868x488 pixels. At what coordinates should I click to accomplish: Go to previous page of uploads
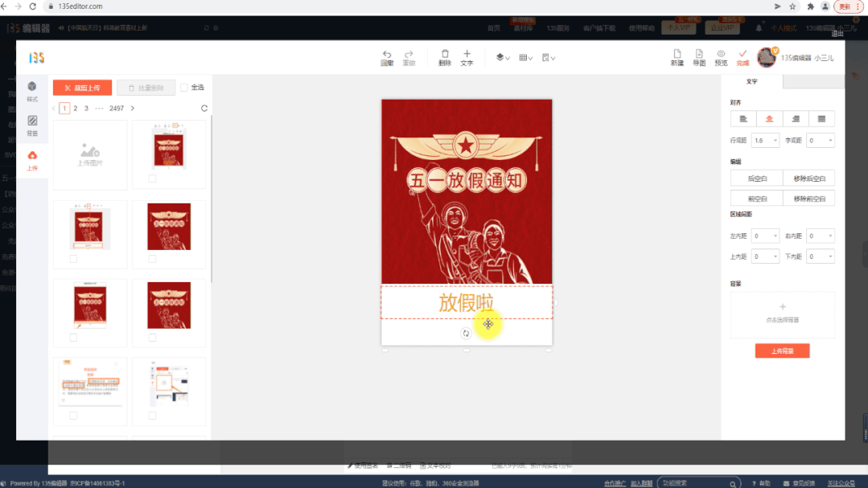[54, 109]
